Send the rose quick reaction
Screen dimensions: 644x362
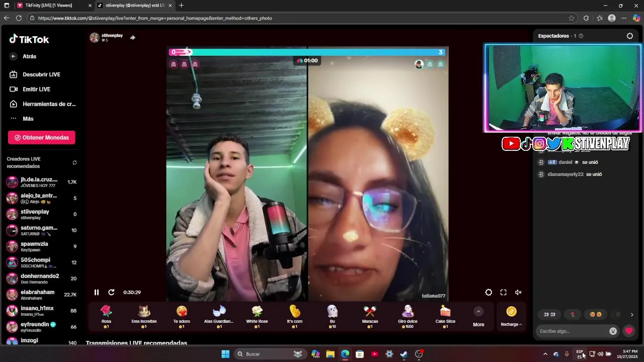(573, 314)
